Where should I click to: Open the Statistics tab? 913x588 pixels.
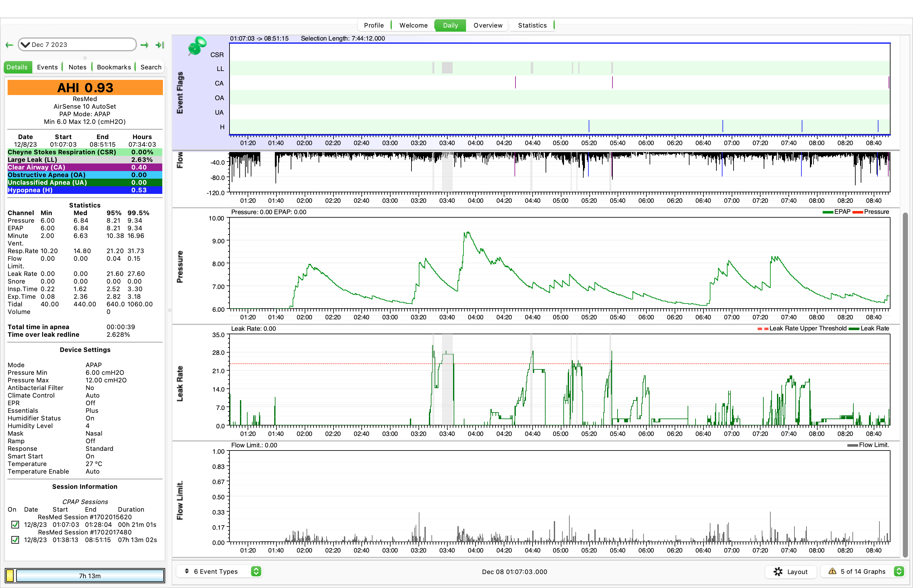click(x=532, y=25)
